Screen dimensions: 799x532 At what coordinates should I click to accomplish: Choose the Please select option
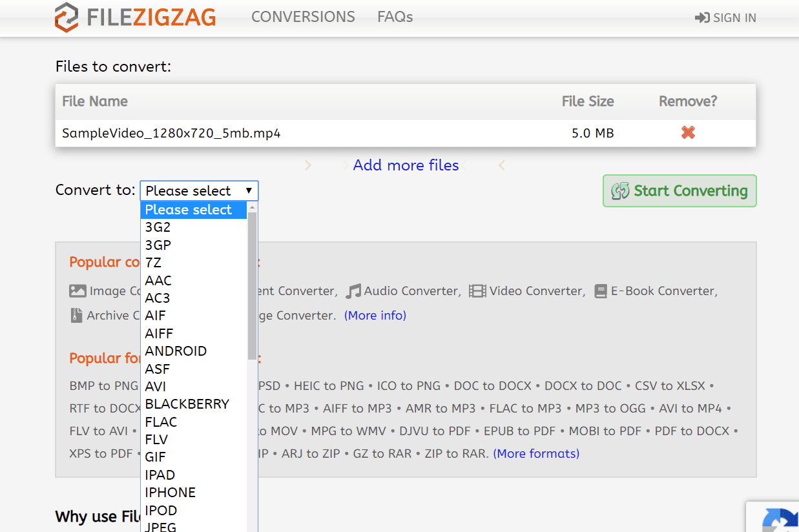coord(194,210)
